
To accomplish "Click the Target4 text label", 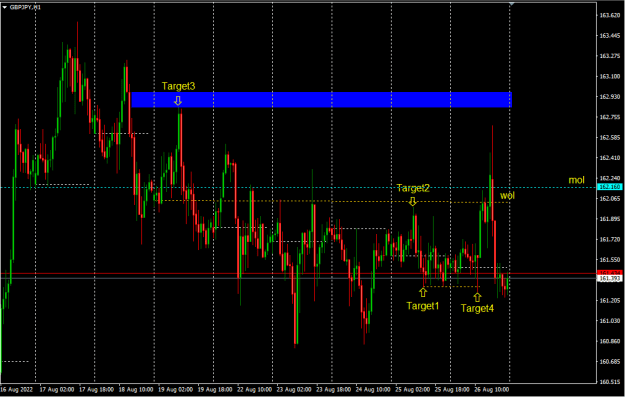I will 477,308.
